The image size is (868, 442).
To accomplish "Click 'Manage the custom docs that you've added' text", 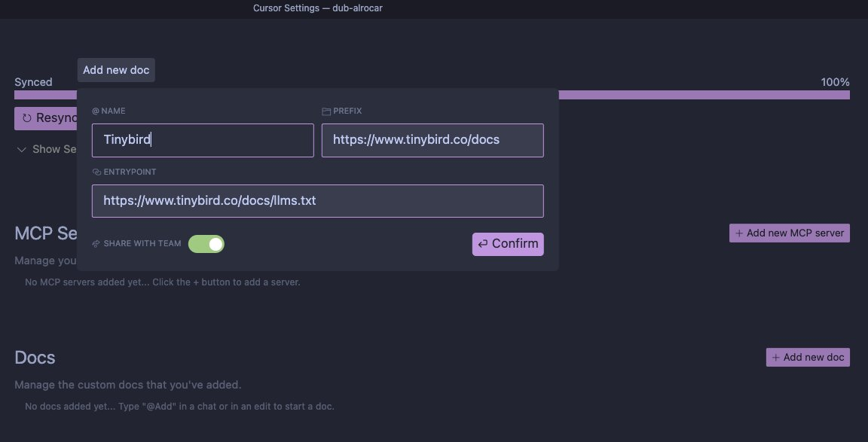I will 128,385.
